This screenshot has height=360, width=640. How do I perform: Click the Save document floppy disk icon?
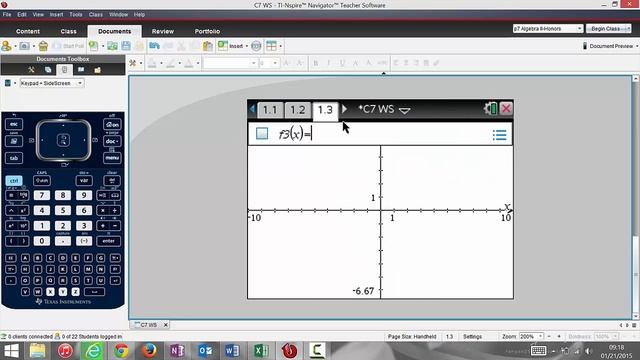coord(126,46)
